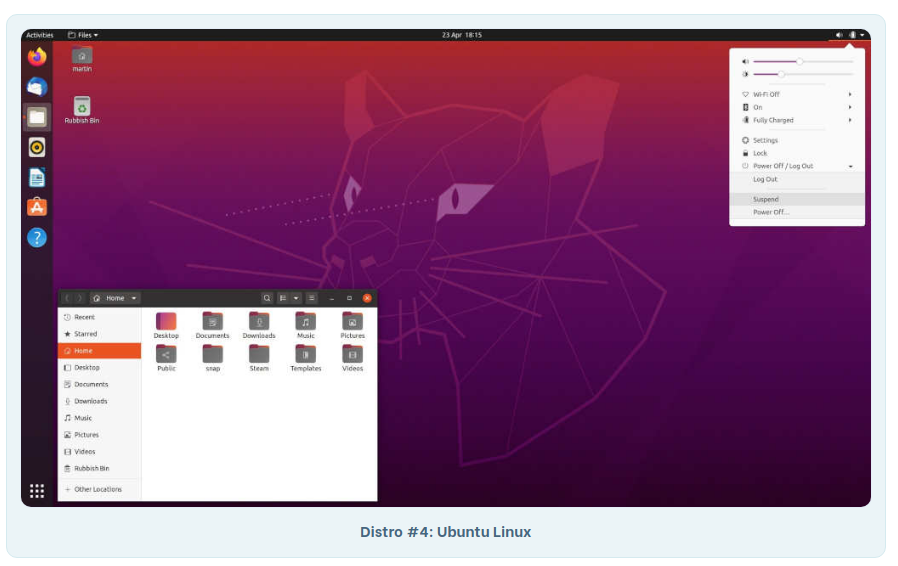The height and width of the screenshot is (566, 898).
Task: Click the volume icon in top bar
Action: pyautogui.click(x=839, y=35)
